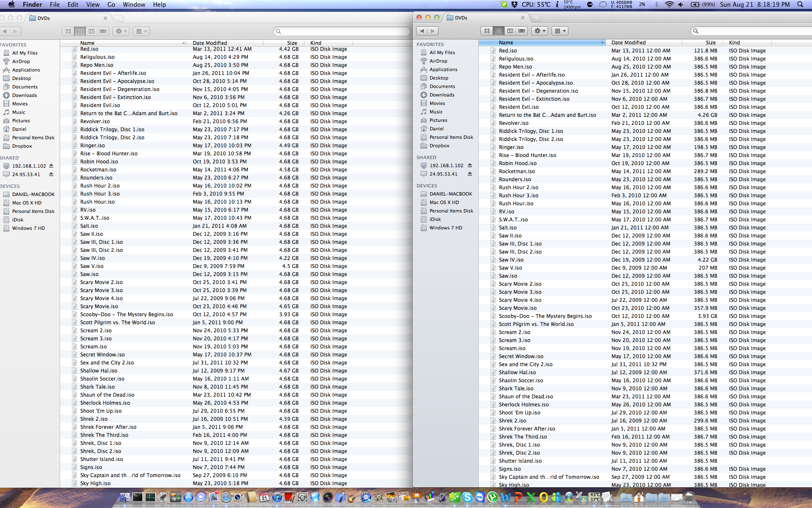Open the File menu
The height and width of the screenshot is (508, 812).
click(55, 5)
